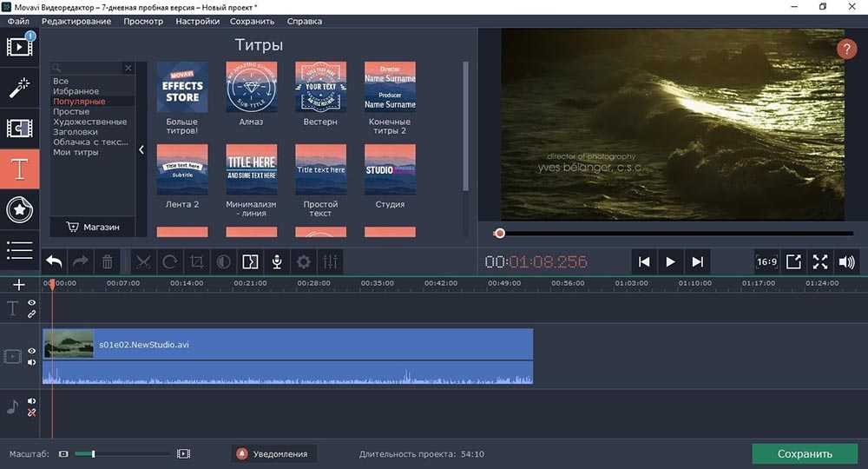The height and width of the screenshot is (469, 868).
Task: Click the timeline zoom Масштаб slider
Action: 93,453
